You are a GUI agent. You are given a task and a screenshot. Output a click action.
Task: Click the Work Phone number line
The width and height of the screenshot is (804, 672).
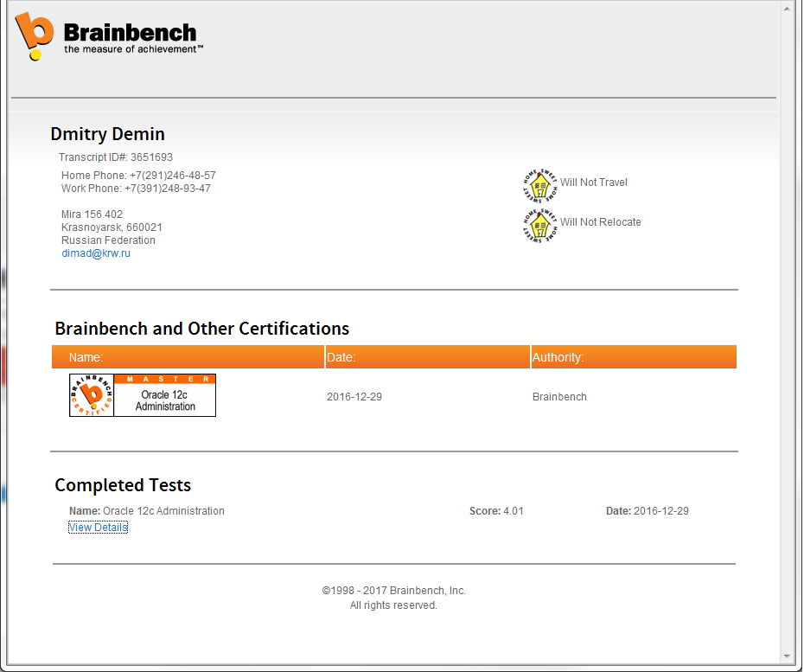point(136,189)
